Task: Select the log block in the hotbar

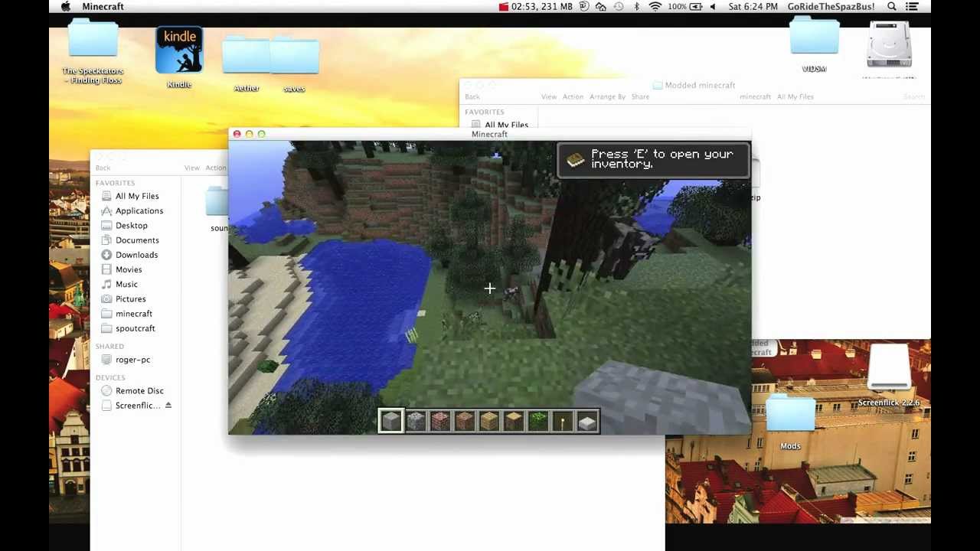Action: (514, 420)
